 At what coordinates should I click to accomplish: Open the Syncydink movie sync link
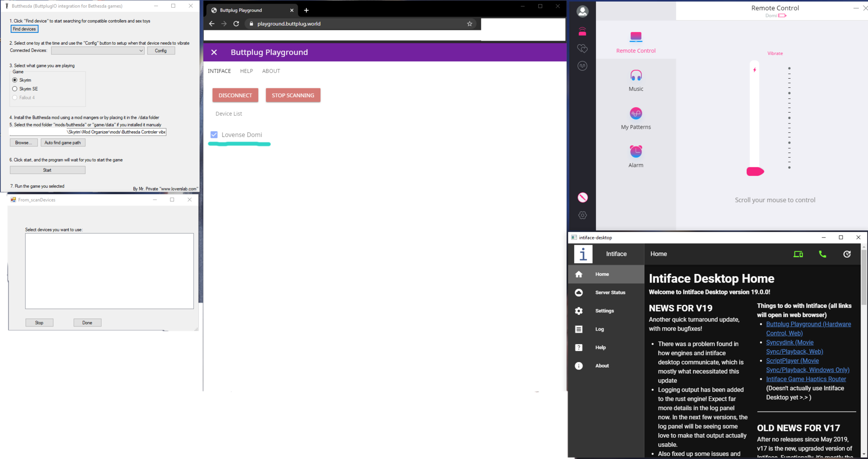794,347
